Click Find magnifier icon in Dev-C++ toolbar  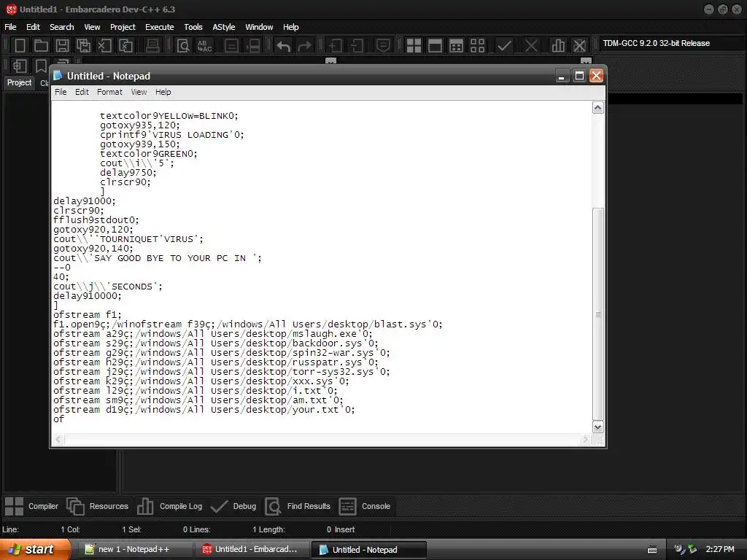coord(183,46)
